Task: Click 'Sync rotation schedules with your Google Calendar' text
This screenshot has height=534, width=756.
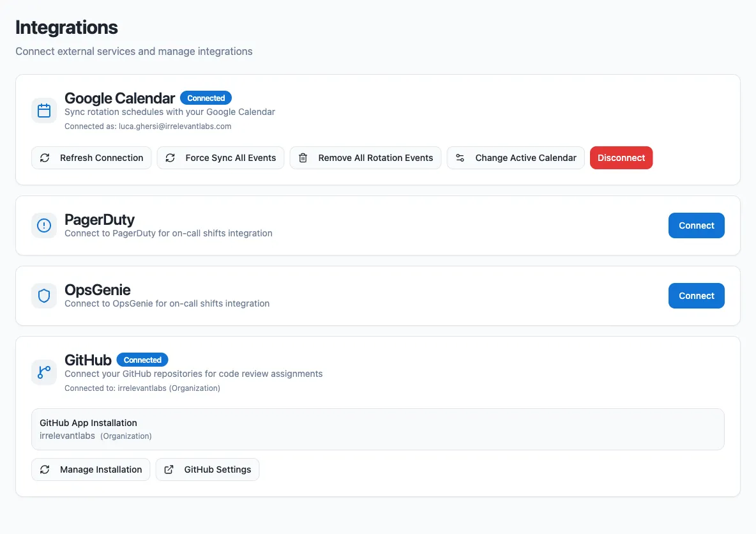Action: point(170,112)
